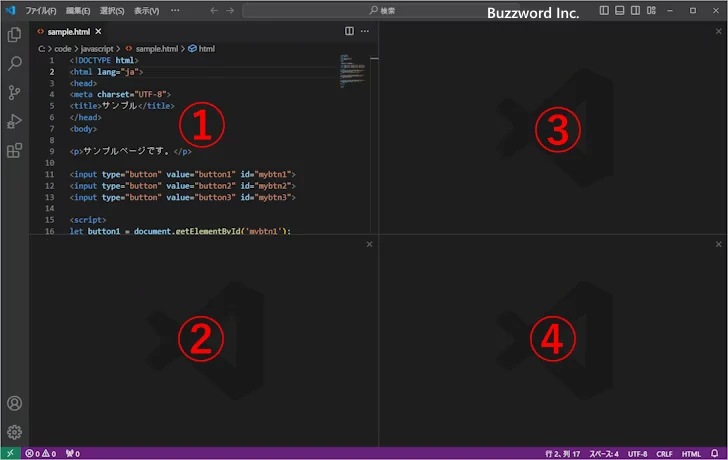Toggle the secondary side bar layout button
Viewport: 728px width, 460px height.
636,10
